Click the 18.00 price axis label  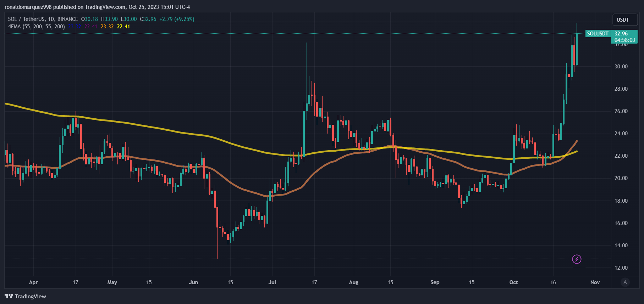point(621,201)
